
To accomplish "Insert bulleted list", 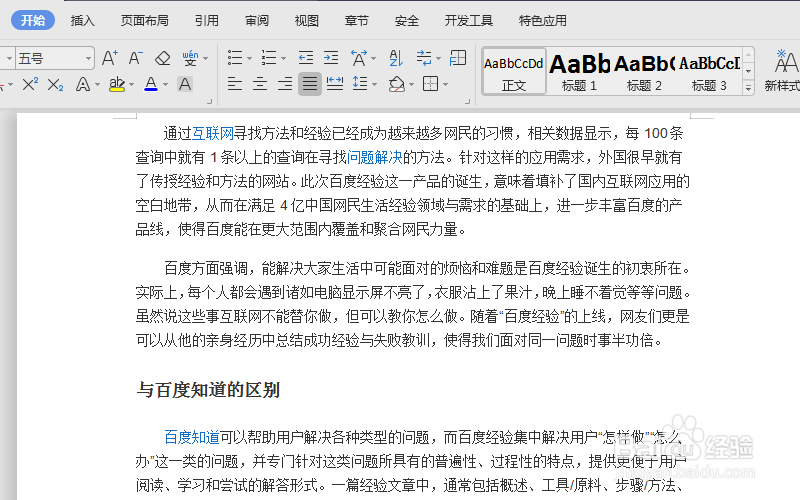I will (x=235, y=58).
